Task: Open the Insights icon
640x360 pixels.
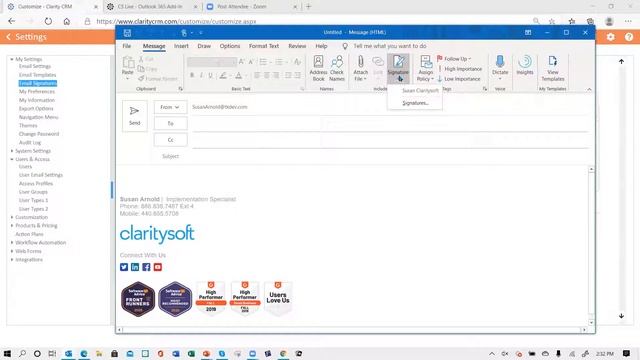Action: pos(525,65)
